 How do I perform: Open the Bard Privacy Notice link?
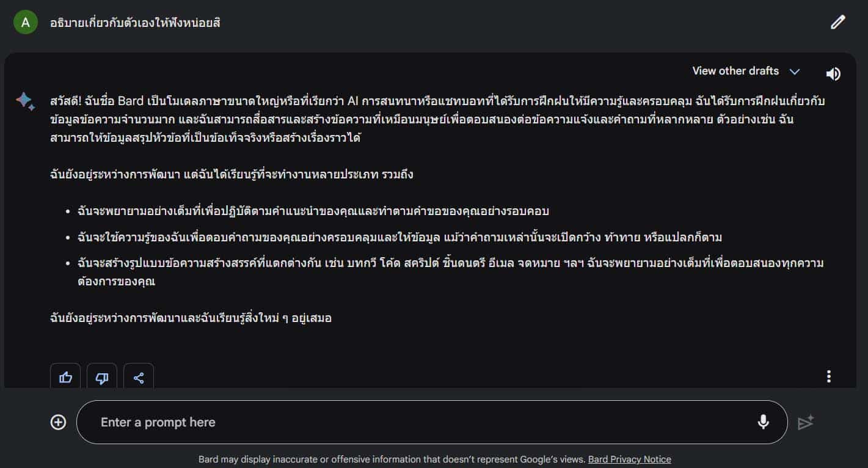coord(629,459)
